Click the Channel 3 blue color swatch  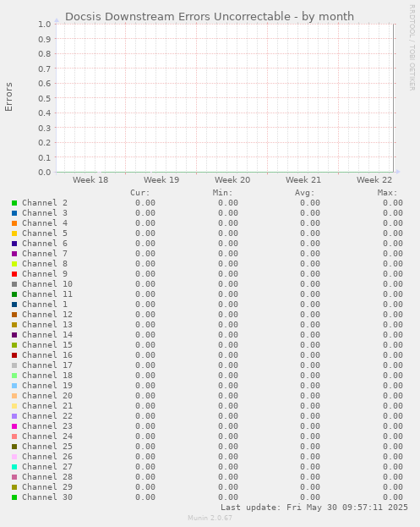coord(14,213)
